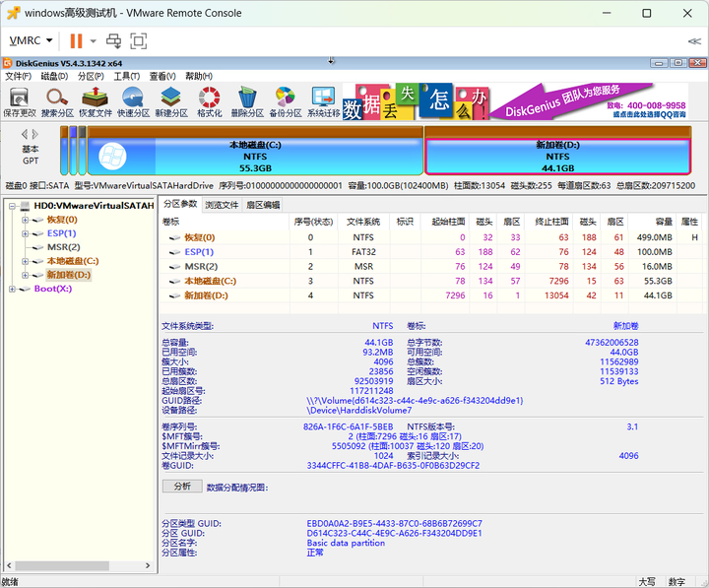Launch Recover Files (恢复文件) tool
This screenshot has height=588, width=709.
(x=96, y=101)
